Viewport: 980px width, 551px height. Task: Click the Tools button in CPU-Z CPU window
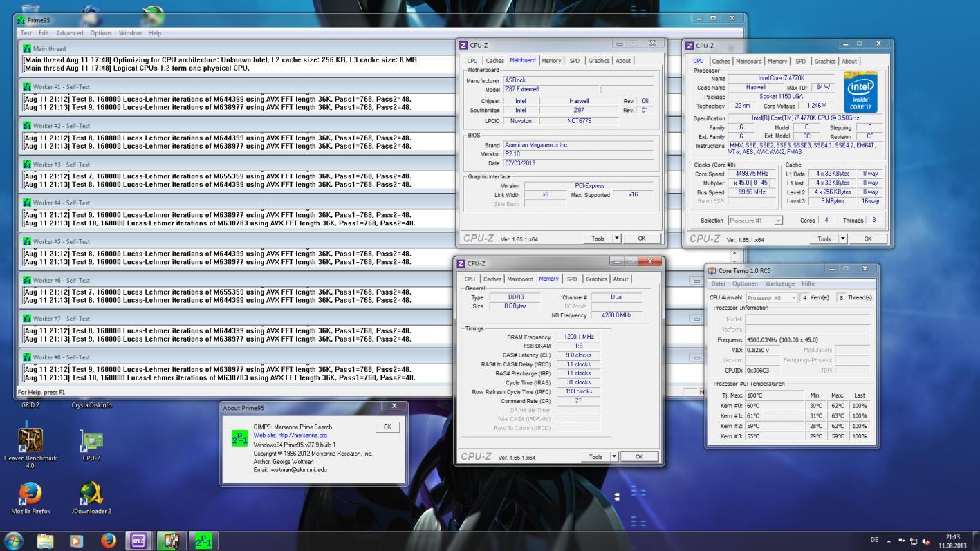[824, 239]
